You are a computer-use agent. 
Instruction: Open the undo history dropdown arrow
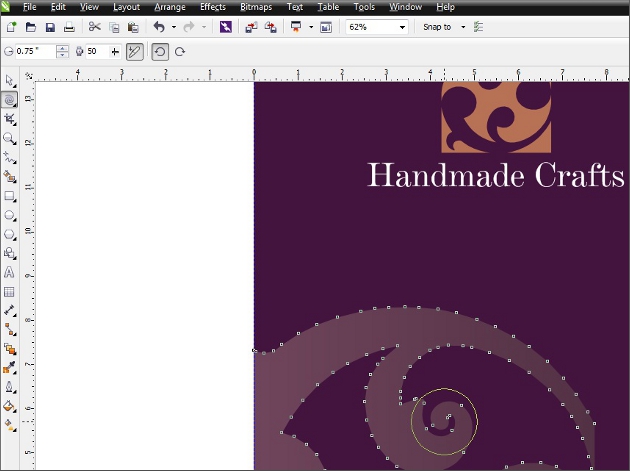[x=174, y=27]
